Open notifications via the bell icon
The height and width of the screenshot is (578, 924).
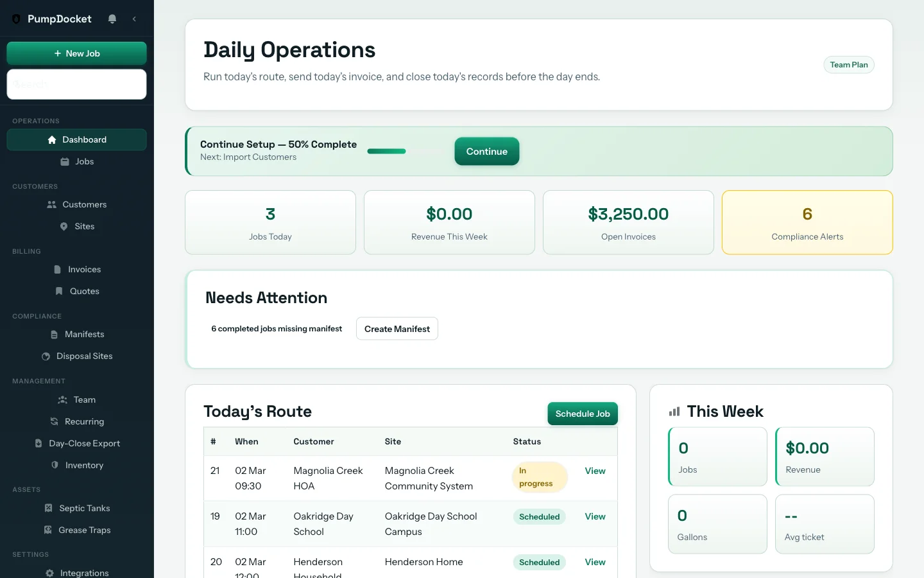(112, 19)
